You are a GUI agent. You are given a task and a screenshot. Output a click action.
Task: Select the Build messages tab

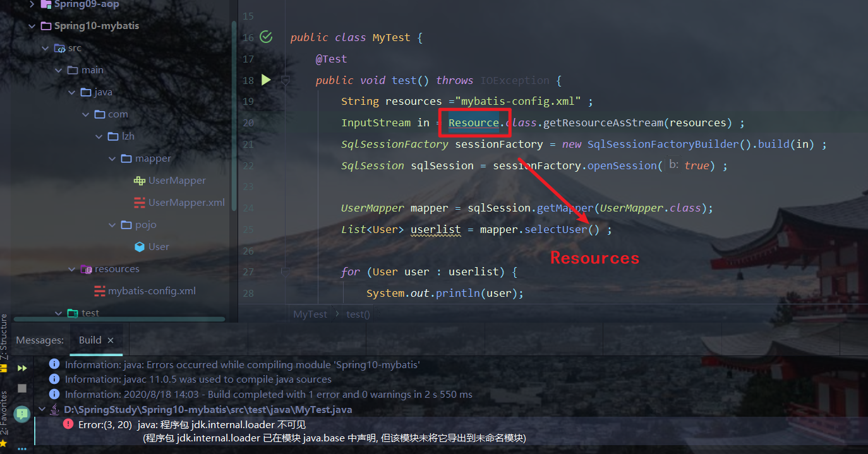pos(90,340)
